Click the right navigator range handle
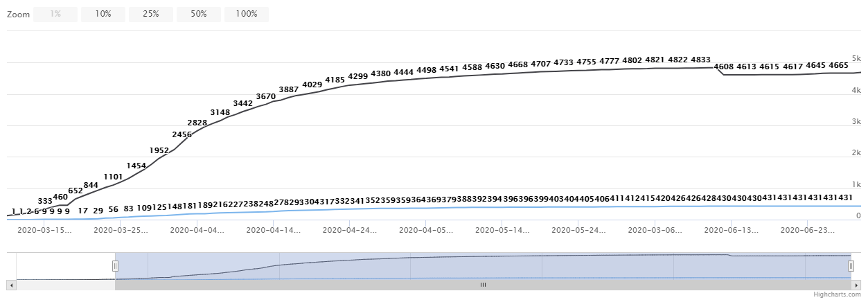The height and width of the screenshot is (300, 868). click(850, 265)
